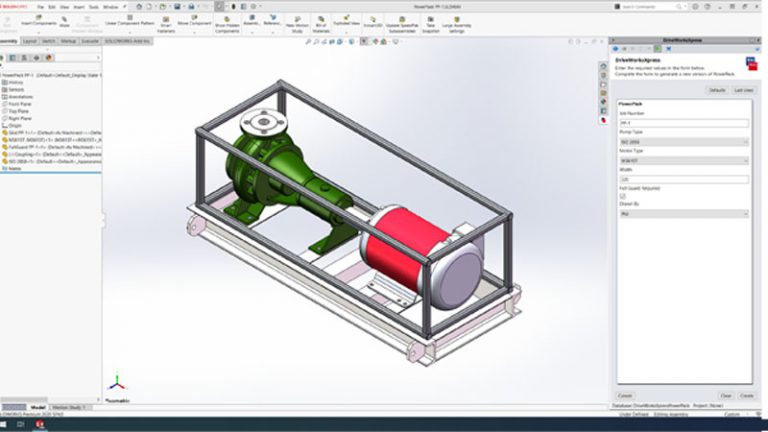Open the Pump Type dropdown

684,142
